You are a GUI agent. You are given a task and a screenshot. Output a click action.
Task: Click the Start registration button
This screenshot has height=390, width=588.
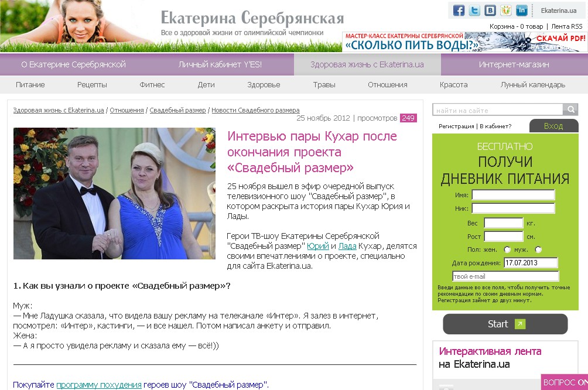pyautogui.click(x=505, y=324)
